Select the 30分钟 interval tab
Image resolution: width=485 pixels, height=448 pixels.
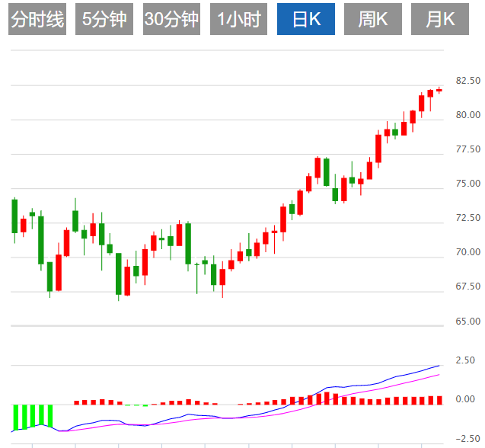coord(171,19)
